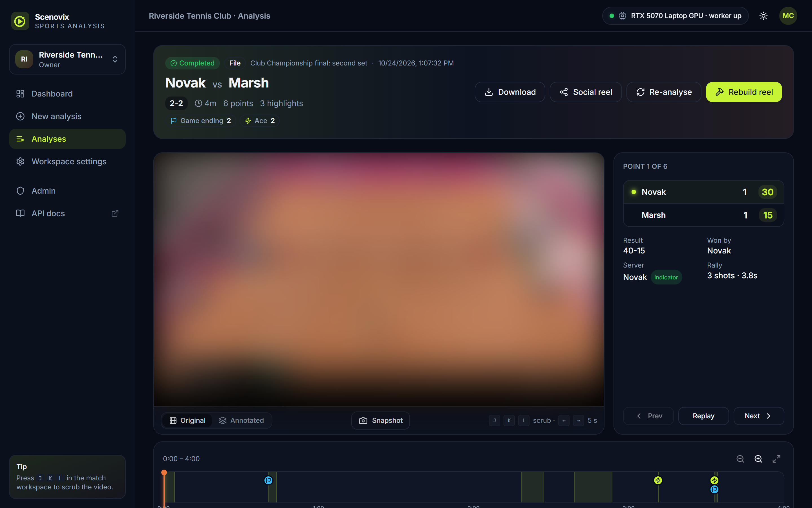Image resolution: width=812 pixels, height=508 pixels.
Task: Open the Admin section
Action: pyautogui.click(x=67, y=191)
